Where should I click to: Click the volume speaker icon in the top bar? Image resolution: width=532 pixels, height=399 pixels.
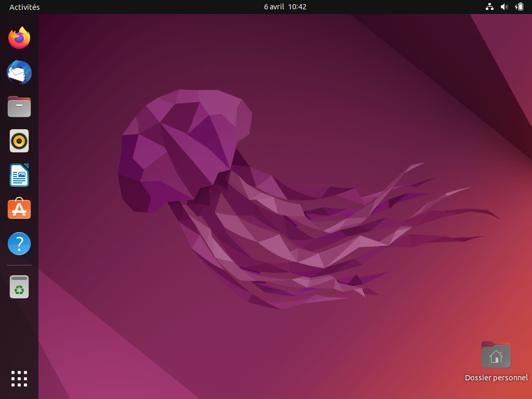[x=504, y=7]
